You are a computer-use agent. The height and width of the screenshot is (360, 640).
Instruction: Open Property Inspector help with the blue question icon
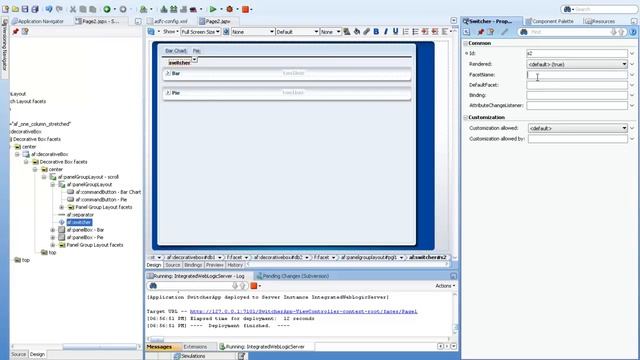tap(633, 32)
